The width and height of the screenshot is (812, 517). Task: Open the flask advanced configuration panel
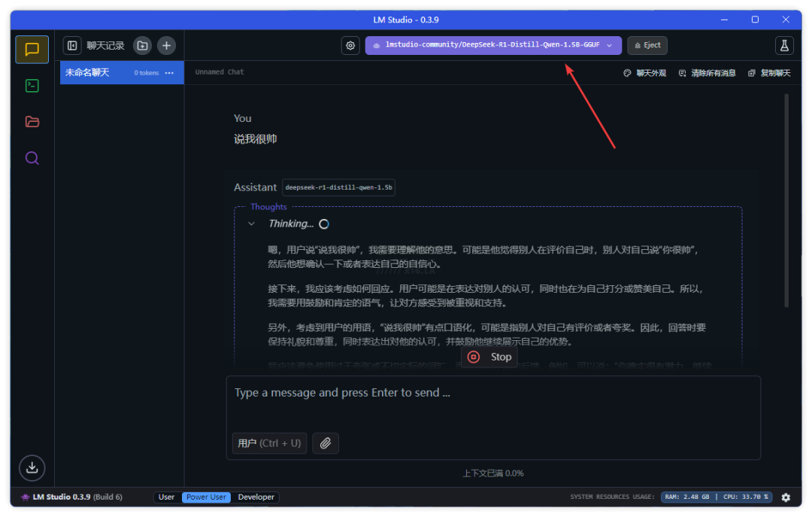[x=784, y=46]
